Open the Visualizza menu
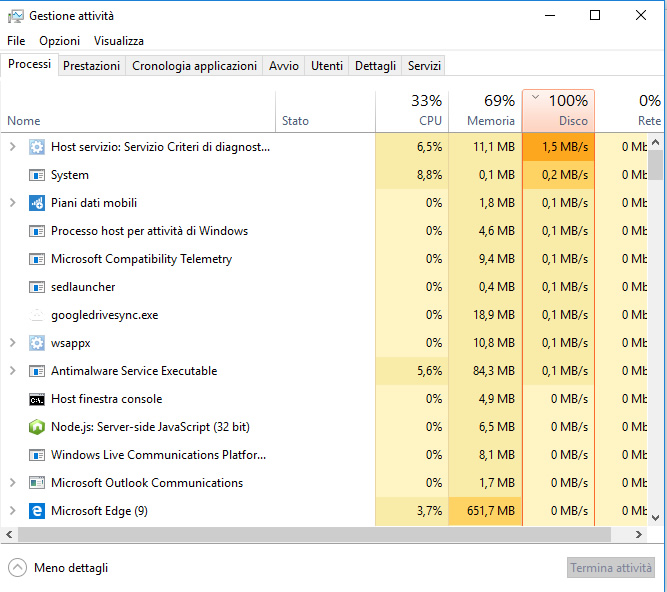 point(119,41)
